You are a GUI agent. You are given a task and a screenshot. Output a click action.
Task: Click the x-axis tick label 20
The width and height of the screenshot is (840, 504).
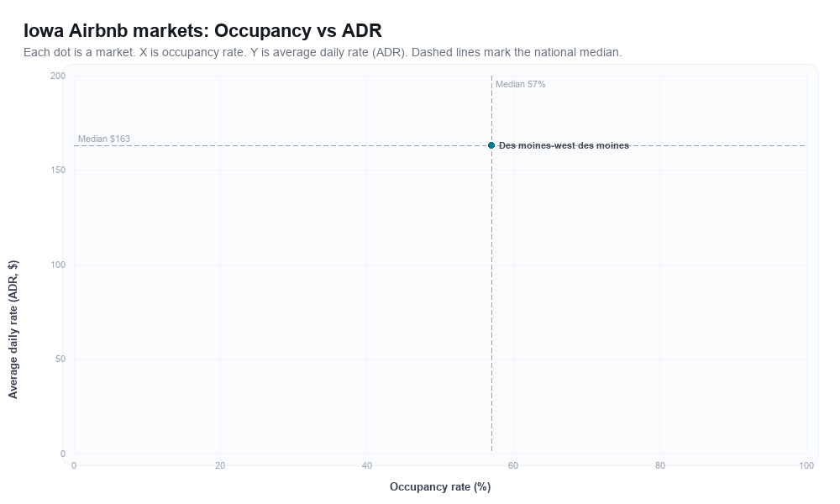220,466
